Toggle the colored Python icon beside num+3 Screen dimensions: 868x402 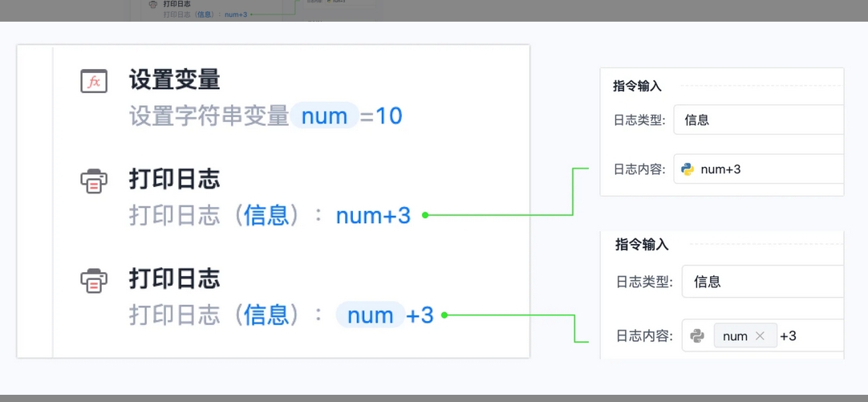688,169
